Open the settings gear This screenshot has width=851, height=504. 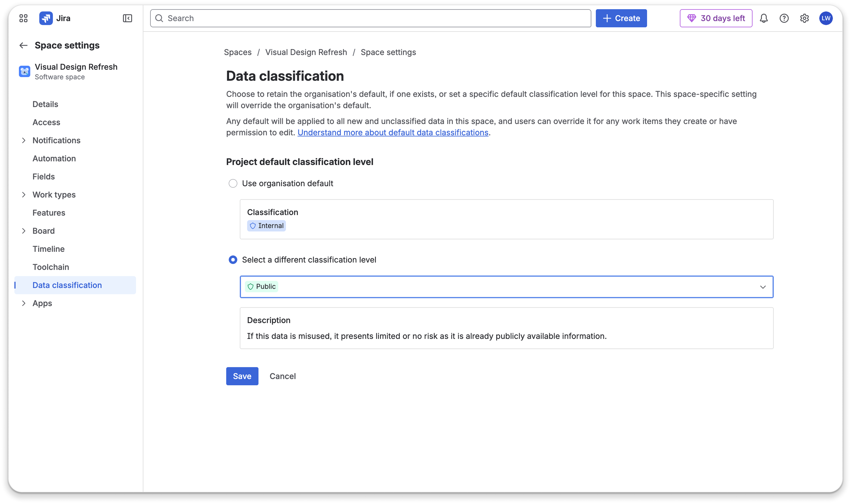point(804,18)
